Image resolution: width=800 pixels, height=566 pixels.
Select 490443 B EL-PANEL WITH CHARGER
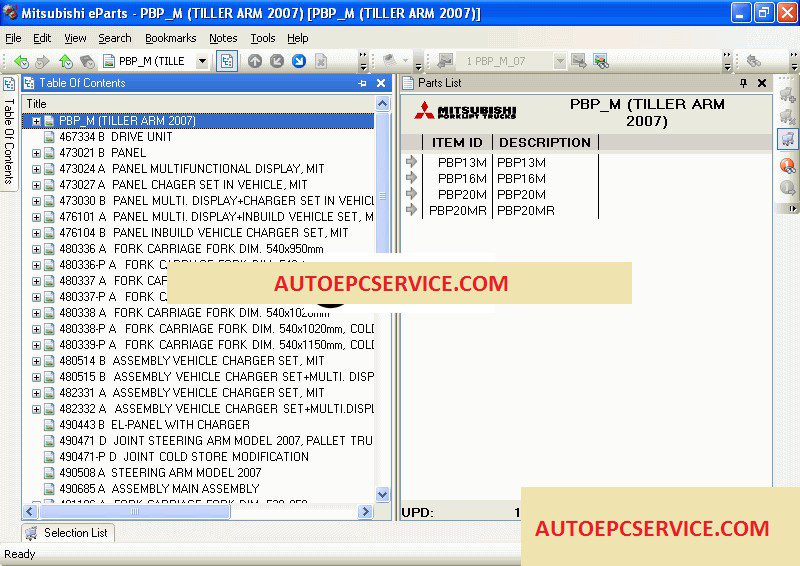click(x=155, y=425)
